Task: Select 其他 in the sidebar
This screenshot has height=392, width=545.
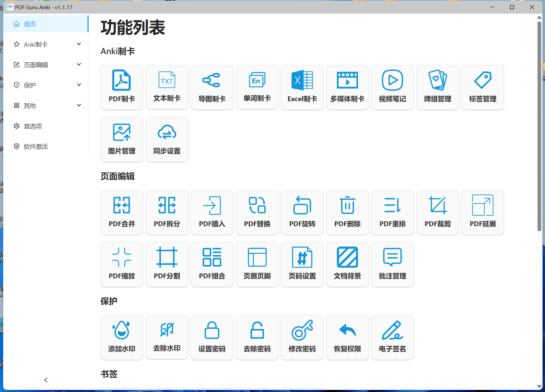Action: pyautogui.click(x=46, y=106)
